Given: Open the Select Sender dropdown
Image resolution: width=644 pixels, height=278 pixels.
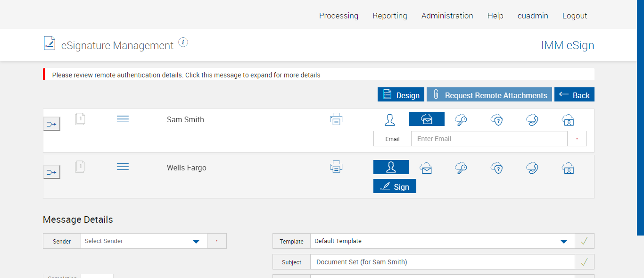Looking at the screenshot, I should (x=144, y=241).
